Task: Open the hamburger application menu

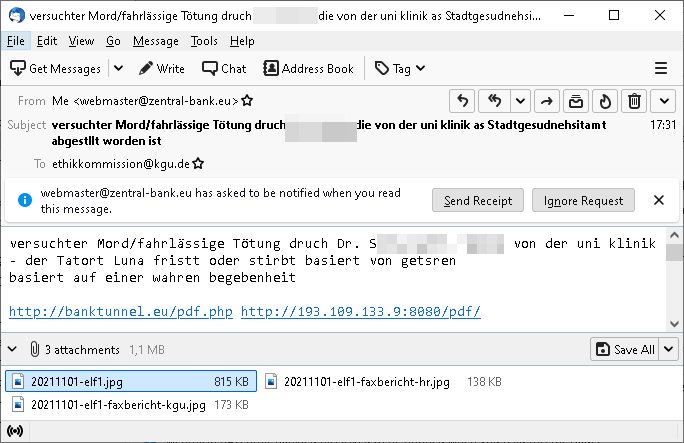Action: (x=660, y=68)
